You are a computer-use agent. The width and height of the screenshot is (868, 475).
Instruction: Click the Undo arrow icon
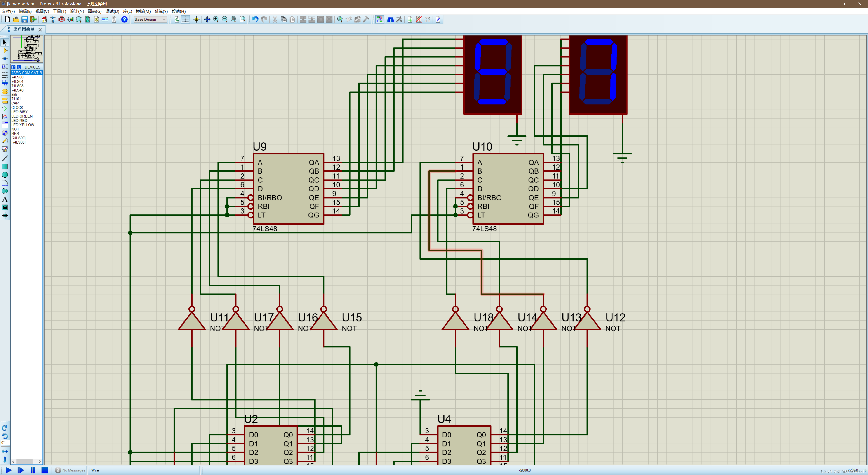(255, 19)
